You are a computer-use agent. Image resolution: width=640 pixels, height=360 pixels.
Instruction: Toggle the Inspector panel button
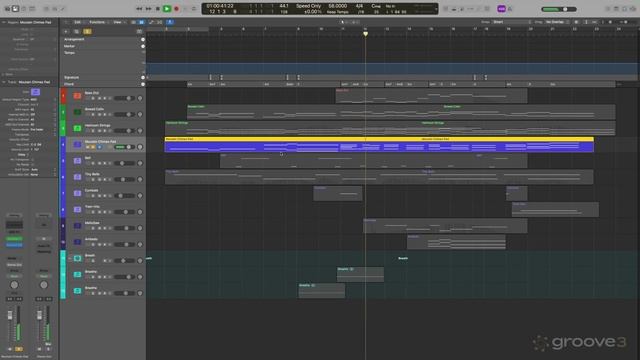click(x=15, y=9)
